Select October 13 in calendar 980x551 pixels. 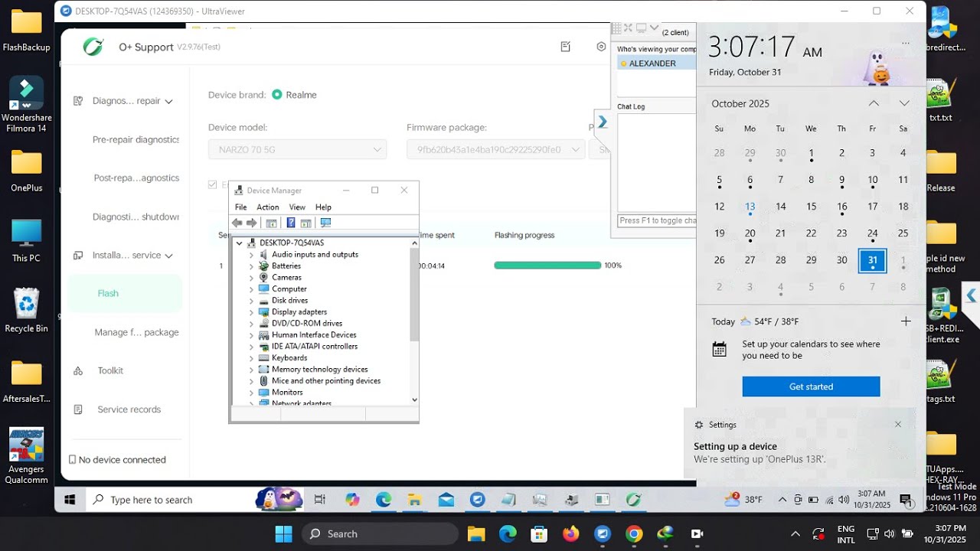(750, 207)
